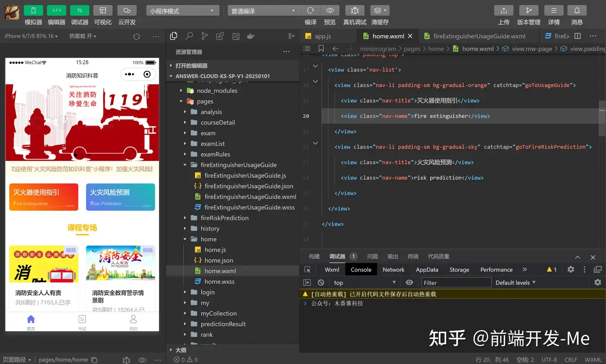Toggle the editor (编辑器) panel
606x364 pixels.
[x=56, y=11]
